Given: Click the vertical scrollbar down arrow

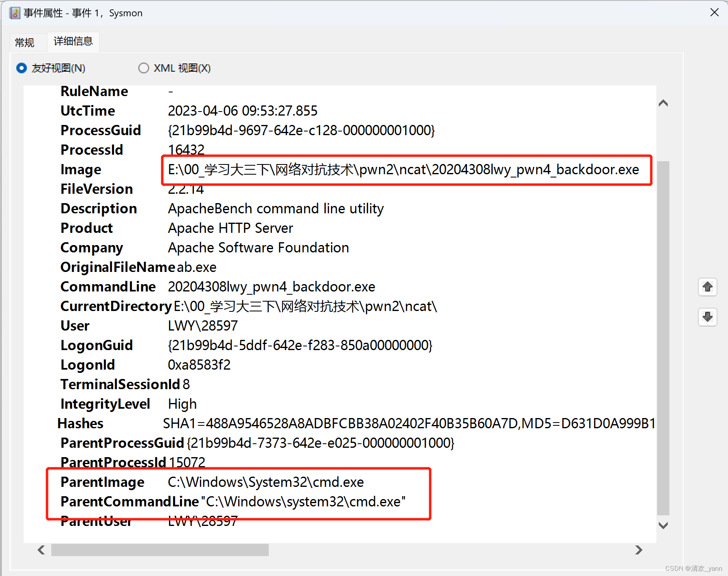Looking at the screenshot, I should pyautogui.click(x=663, y=526).
